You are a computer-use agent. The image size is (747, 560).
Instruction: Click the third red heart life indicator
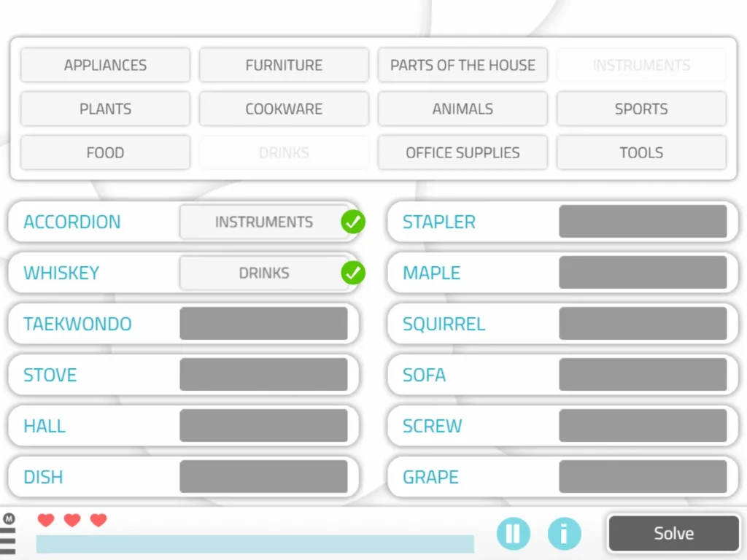(97, 520)
